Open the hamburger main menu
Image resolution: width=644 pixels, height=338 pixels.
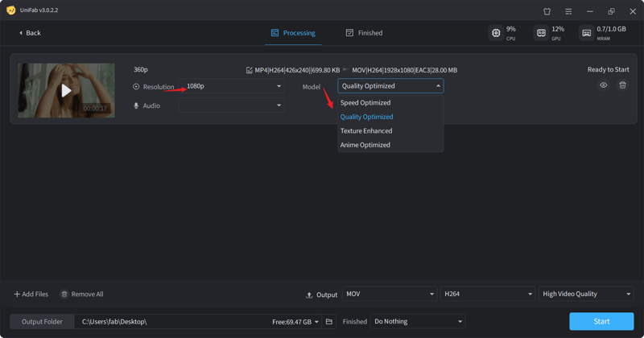568,11
